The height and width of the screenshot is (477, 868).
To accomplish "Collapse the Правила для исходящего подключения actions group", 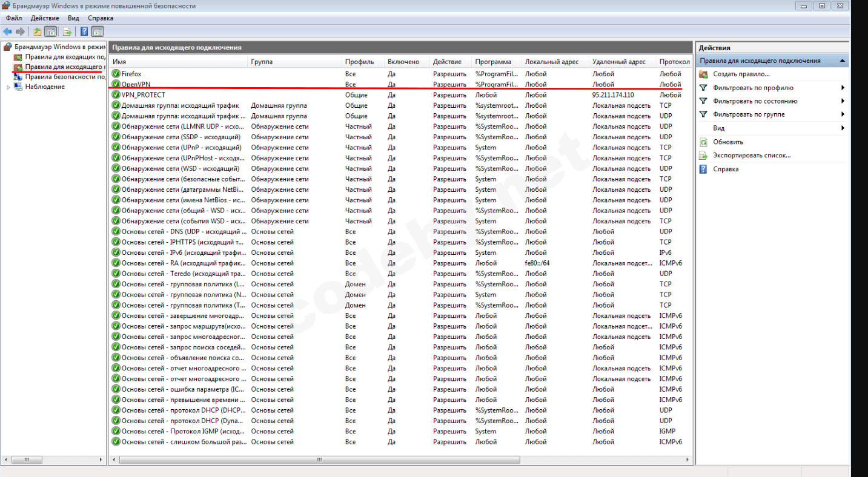I will [x=843, y=61].
